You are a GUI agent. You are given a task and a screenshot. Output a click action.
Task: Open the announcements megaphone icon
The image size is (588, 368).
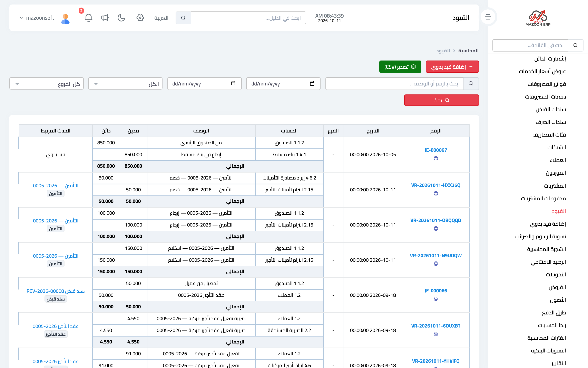click(105, 18)
